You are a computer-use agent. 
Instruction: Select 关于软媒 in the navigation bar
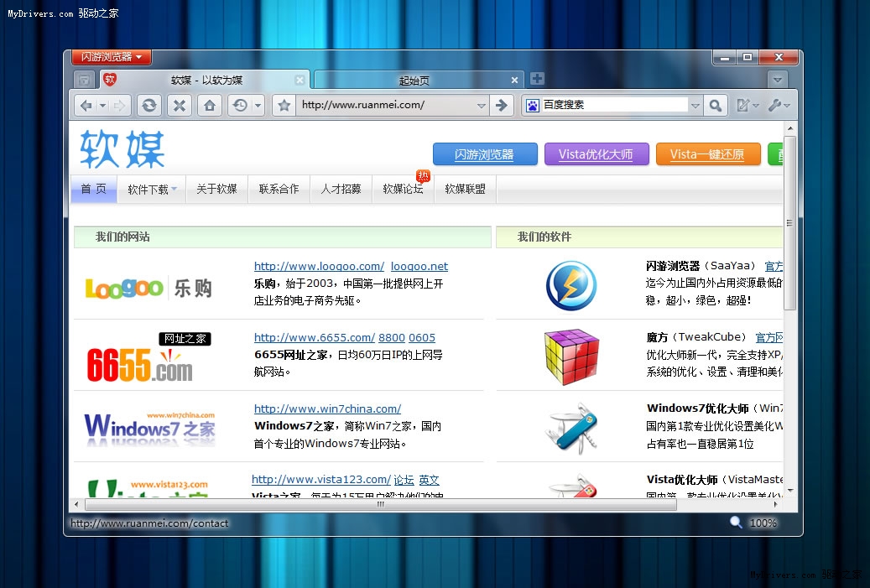(216, 190)
